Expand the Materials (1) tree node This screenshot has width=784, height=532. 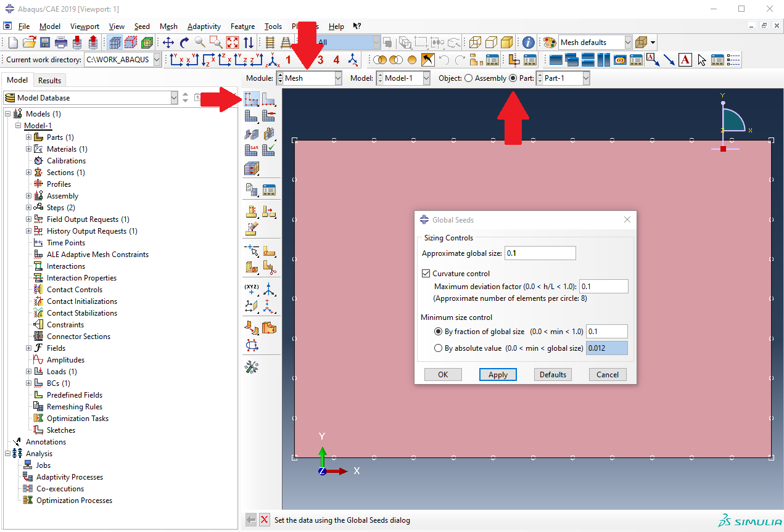pyautogui.click(x=28, y=149)
